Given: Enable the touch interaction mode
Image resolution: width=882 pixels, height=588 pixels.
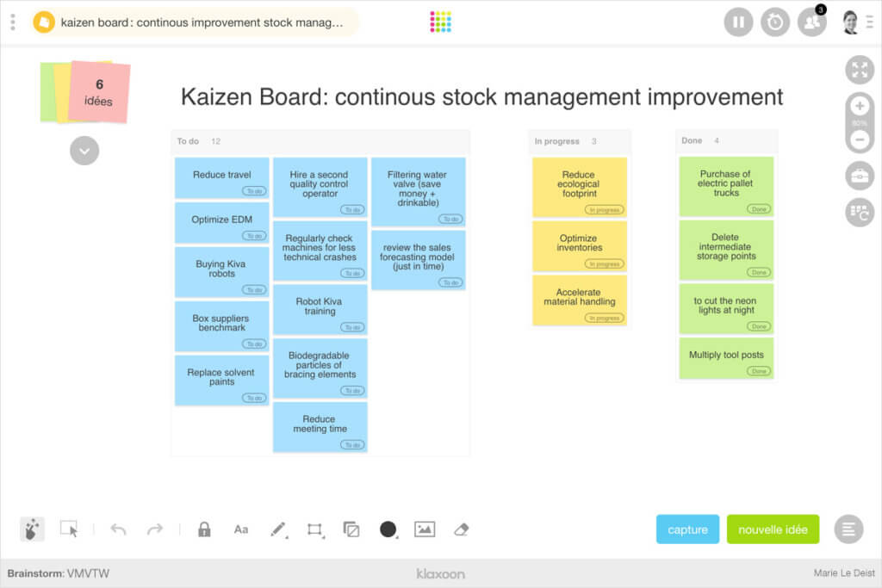Looking at the screenshot, I should click(32, 529).
